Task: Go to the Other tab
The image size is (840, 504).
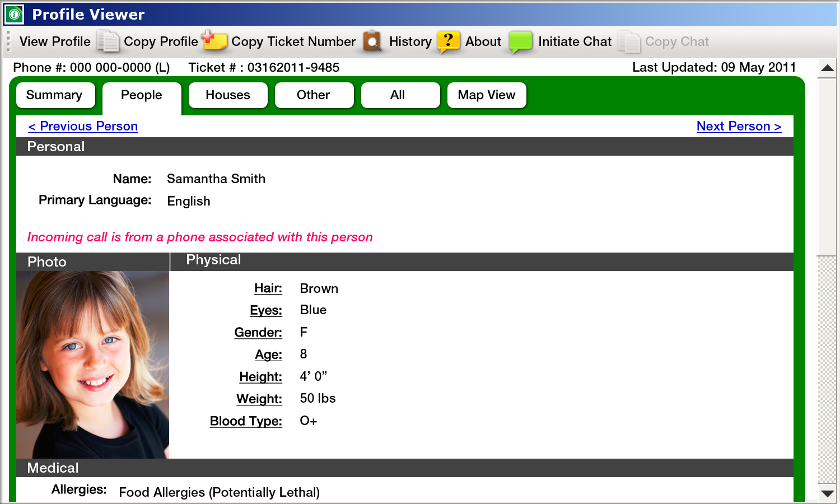Action: pyautogui.click(x=314, y=95)
